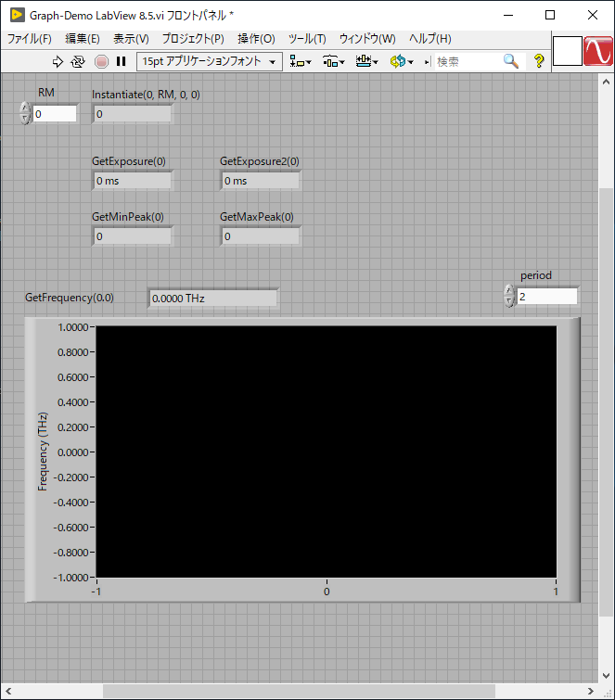Open the プロジェクト(P) menu
This screenshot has width=615, height=700.
pyautogui.click(x=193, y=39)
